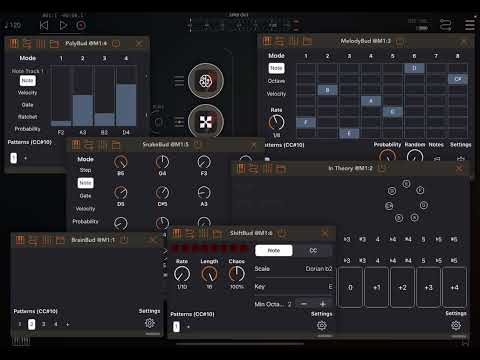480x360 pixels.
Task: Select Note mode in MelodyBud
Action: tap(276, 68)
